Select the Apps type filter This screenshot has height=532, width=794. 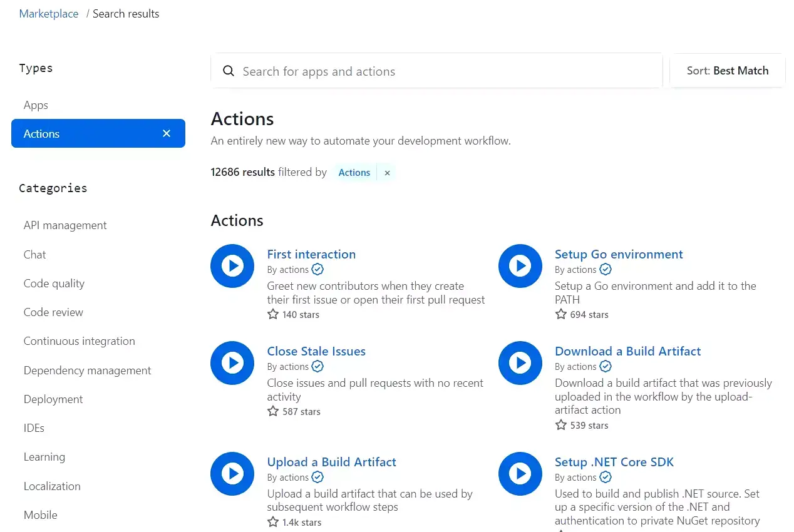pyautogui.click(x=36, y=105)
